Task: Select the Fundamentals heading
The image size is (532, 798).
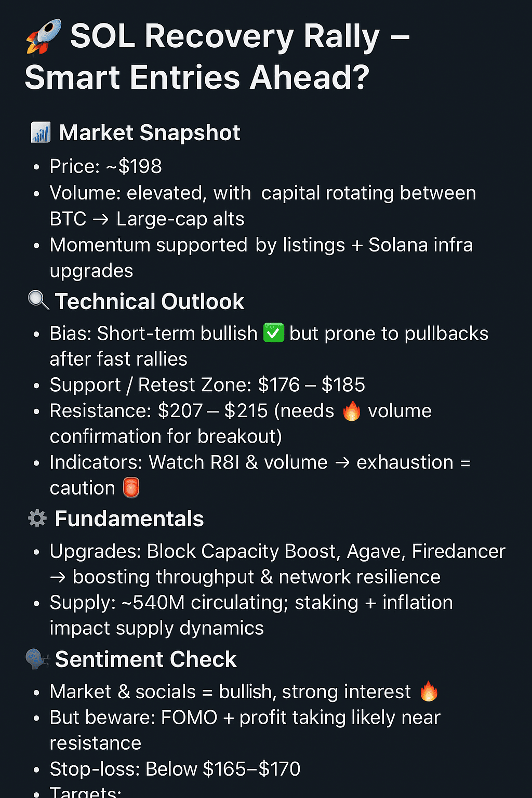Action: 129,519
